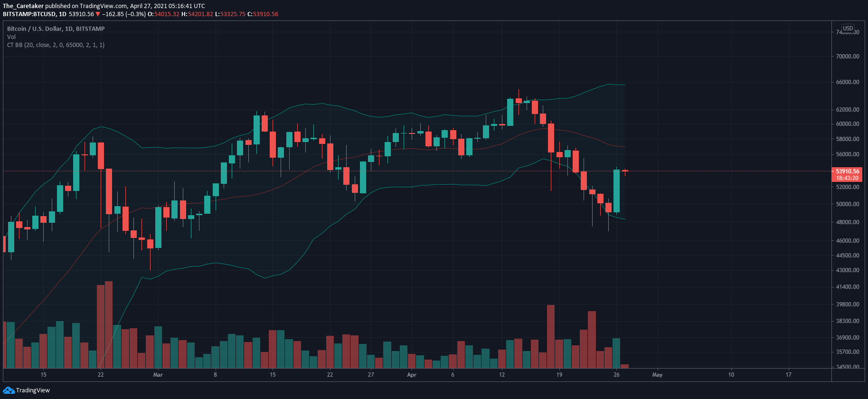Click the red volume bar near date 19
868x399 pixels.
point(551,337)
